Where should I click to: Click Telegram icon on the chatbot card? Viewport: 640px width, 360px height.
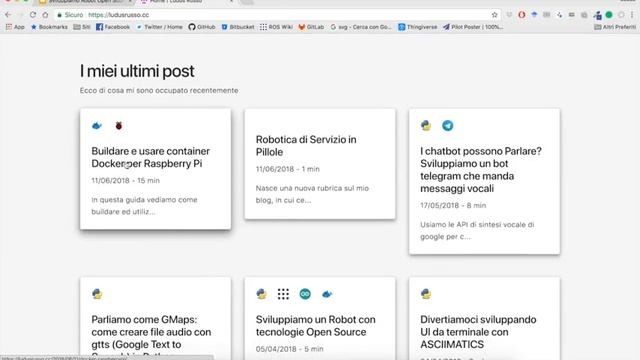click(448, 126)
